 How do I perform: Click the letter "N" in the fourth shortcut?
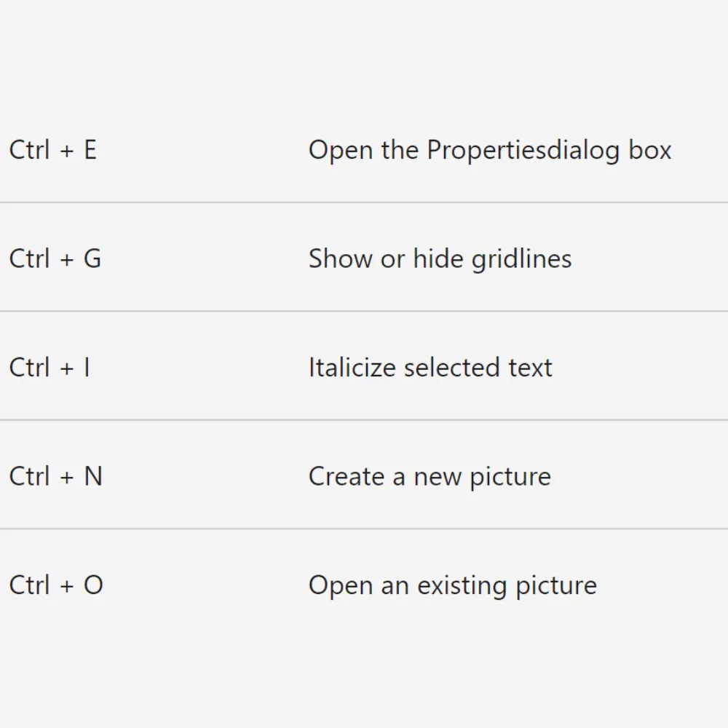pos(93,476)
